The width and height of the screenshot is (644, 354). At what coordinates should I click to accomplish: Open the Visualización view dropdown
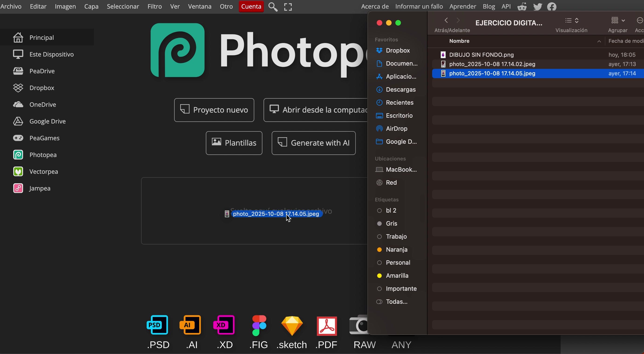(572, 20)
